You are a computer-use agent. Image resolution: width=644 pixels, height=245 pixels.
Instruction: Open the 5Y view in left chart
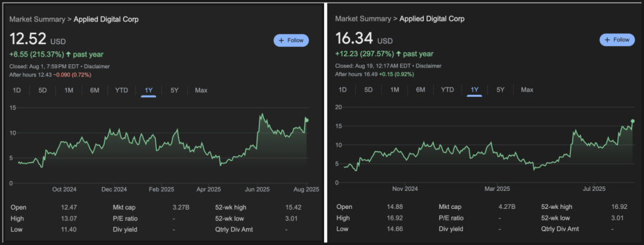[x=175, y=90]
